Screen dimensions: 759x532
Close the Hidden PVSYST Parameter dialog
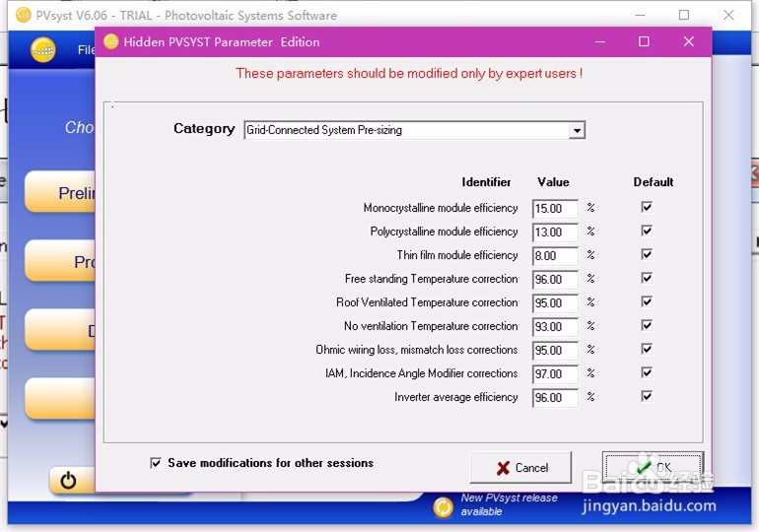[x=689, y=41]
